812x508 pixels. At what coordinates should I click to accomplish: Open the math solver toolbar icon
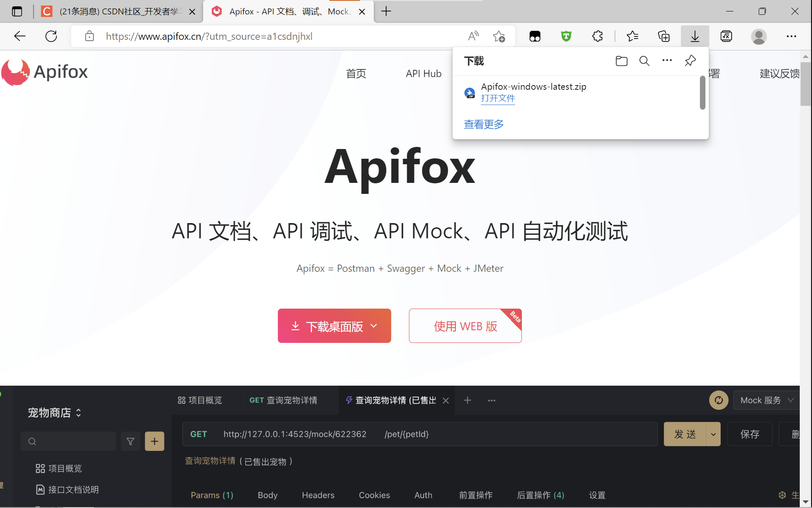[x=726, y=36]
